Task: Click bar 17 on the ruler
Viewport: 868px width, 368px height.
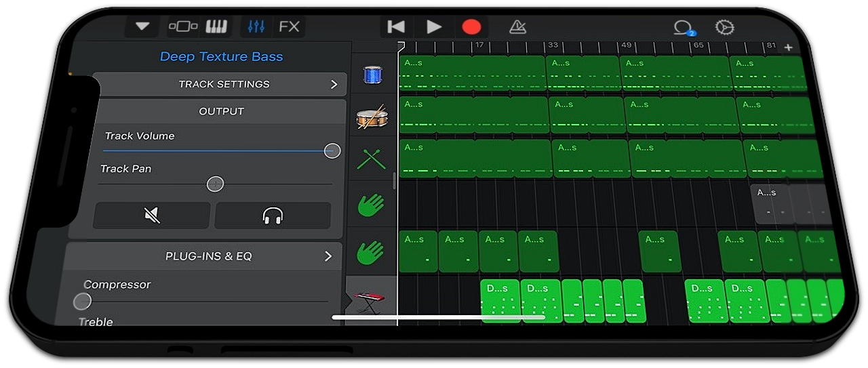Action: 479,45
